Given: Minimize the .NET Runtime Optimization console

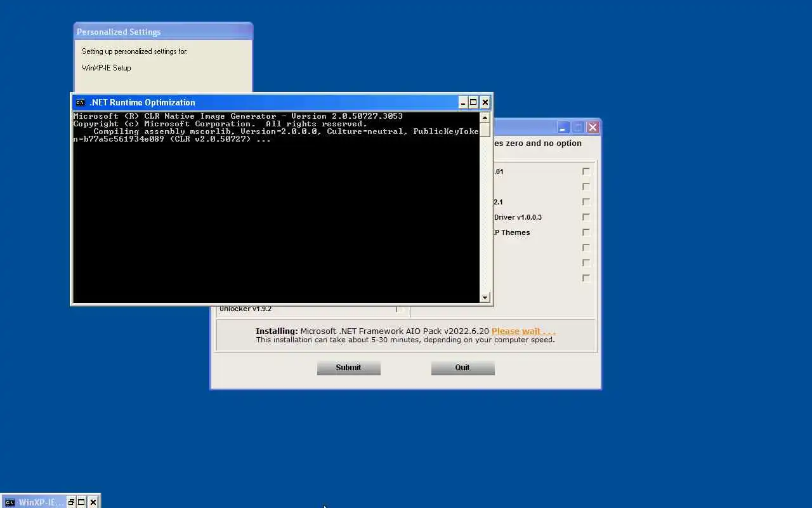Looking at the screenshot, I should (x=463, y=102).
